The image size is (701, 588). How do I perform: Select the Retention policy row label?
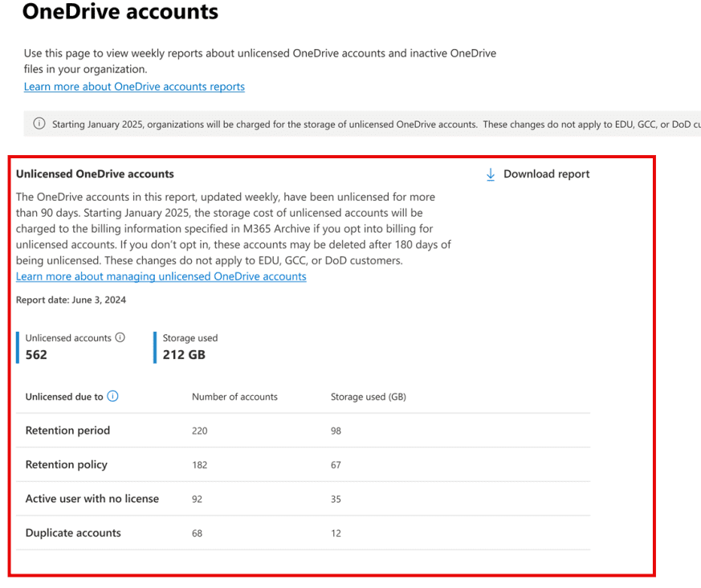pos(66,464)
